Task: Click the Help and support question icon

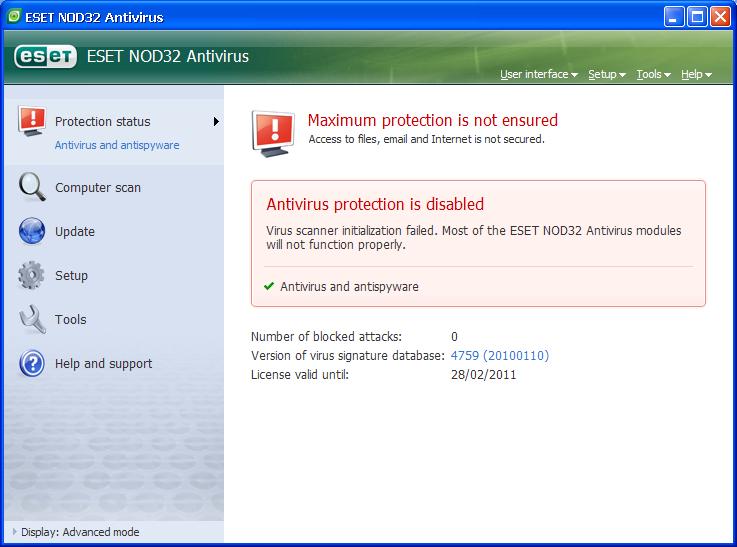Action: 32,363
